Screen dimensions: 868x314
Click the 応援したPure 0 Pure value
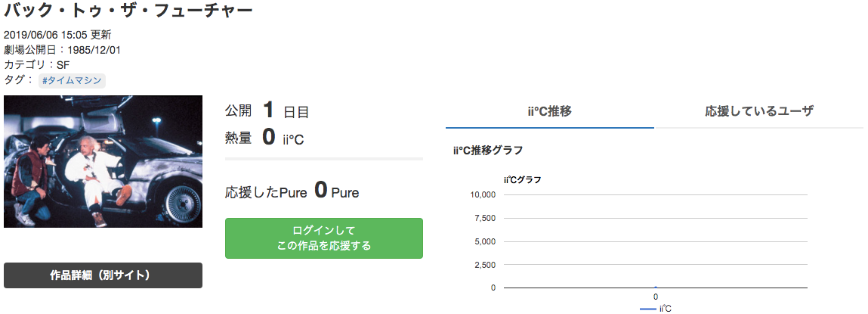tap(292, 191)
